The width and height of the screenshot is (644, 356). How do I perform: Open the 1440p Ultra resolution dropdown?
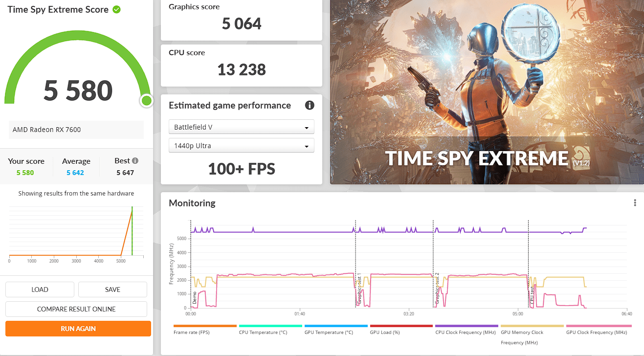pyautogui.click(x=242, y=146)
